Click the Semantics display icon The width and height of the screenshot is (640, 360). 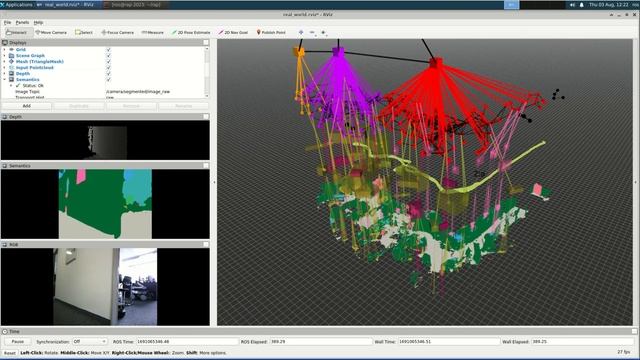pos(11,80)
